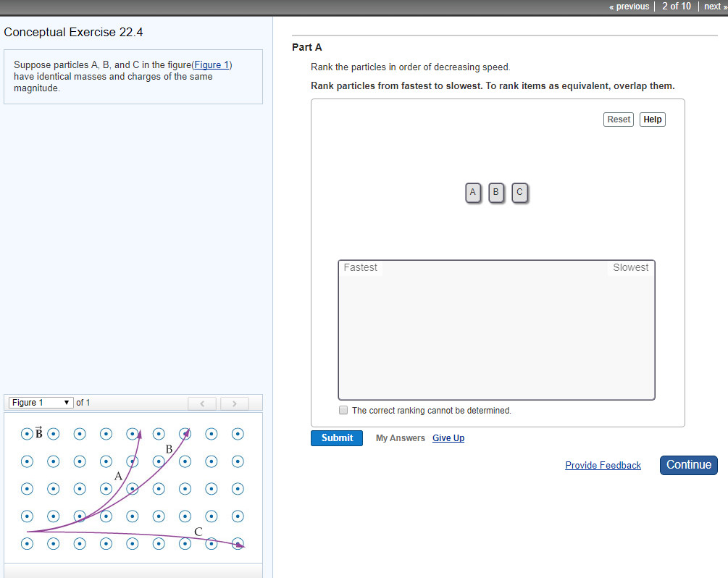Click the Give Up link
This screenshot has width=728, height=578.
point(448,437)
